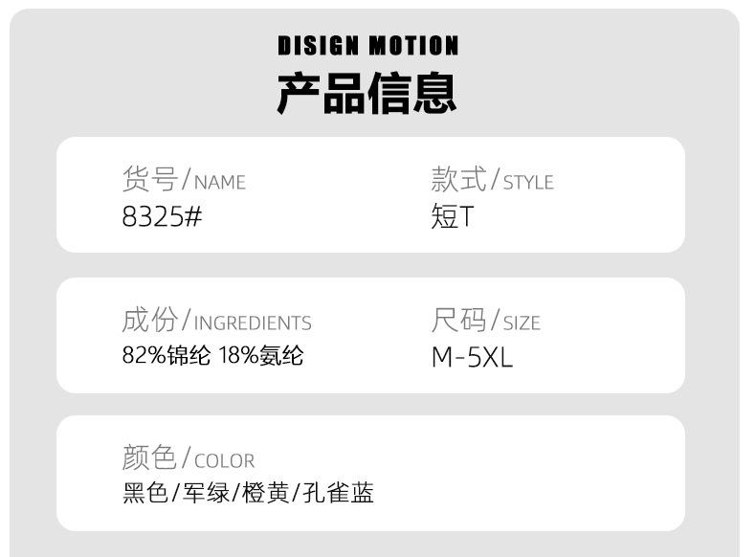Choose the 孔雀蓝 color option
Image resolution: width=756 pixels, height=557 pixels.
click(338, 493)
